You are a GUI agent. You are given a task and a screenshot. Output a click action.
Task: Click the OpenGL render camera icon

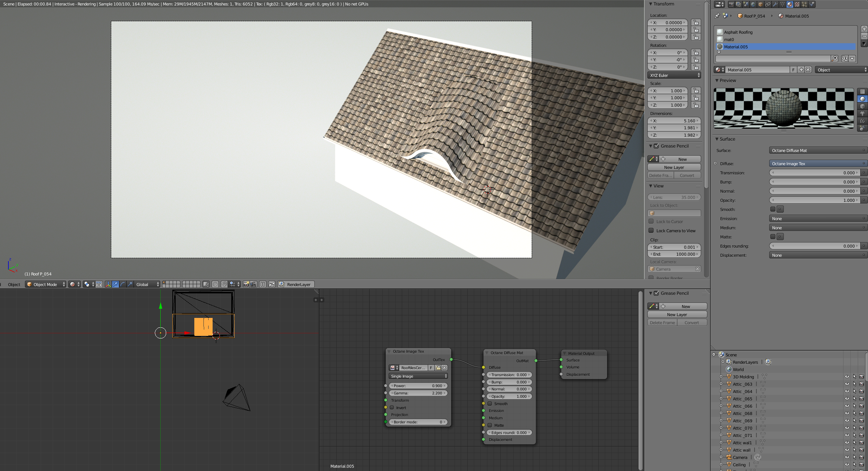246,284
